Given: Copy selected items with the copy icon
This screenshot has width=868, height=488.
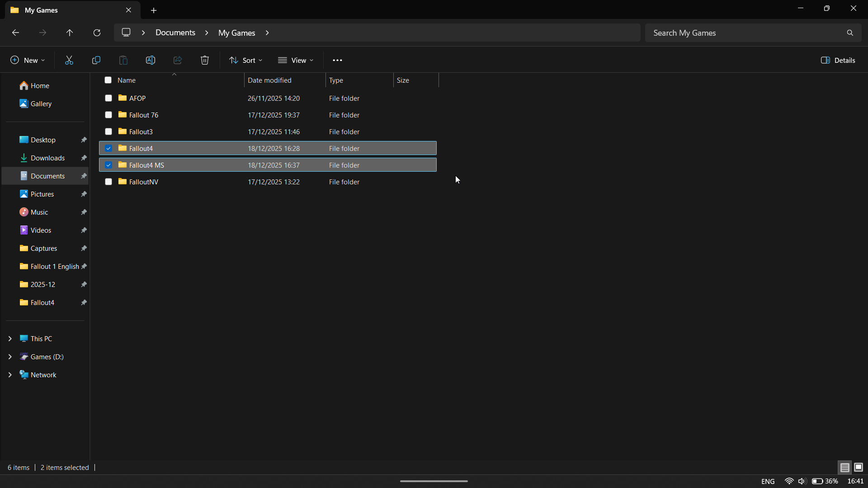Looking at the screenshot, I should 96,60.
